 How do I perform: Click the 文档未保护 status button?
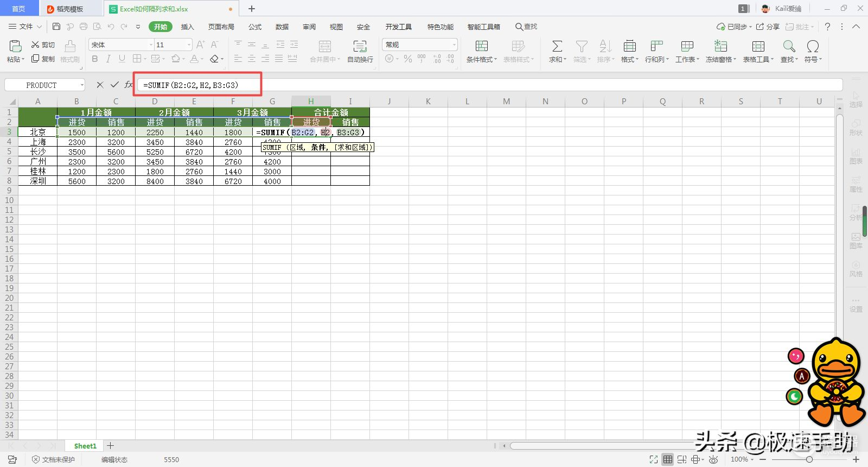(53, 459)
